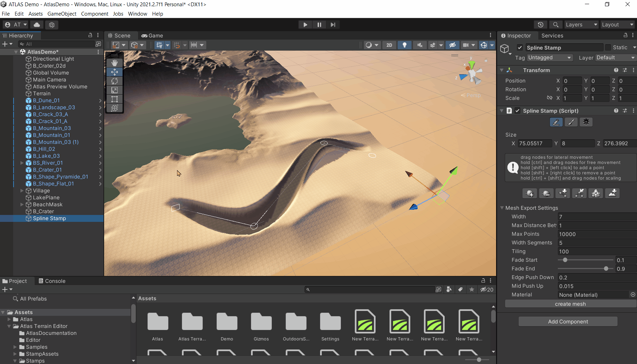The width and height of the screenshot is (637, 364).
Task: Open the Tag dropdown showing Untagged
Action: [549, 58]
